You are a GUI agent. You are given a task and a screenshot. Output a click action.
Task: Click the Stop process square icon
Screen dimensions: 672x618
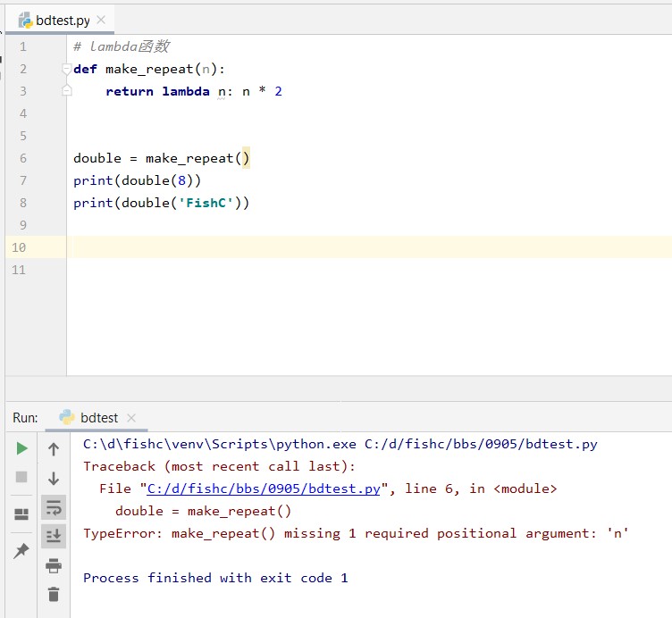coord(21,477)
